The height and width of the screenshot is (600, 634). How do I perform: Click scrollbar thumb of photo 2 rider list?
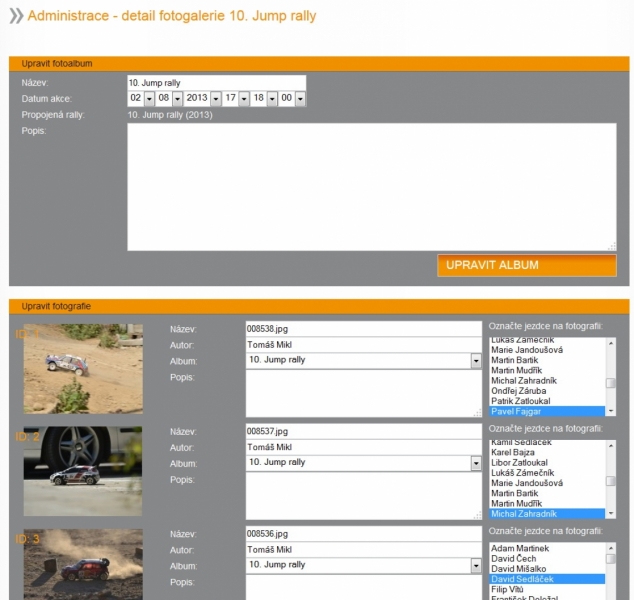(x=611, y=481)
